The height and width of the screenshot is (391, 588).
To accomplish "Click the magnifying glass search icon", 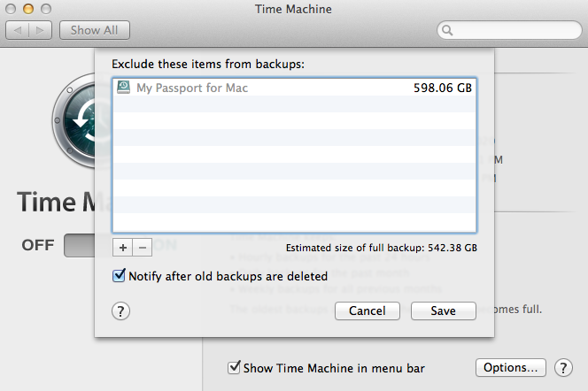I will tap(449, 30).
